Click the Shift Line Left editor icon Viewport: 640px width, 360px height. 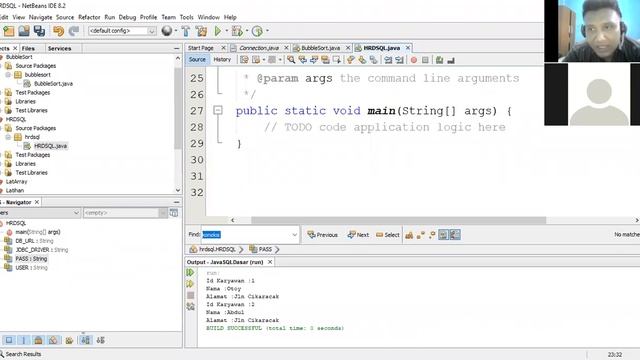coord(388,60)
